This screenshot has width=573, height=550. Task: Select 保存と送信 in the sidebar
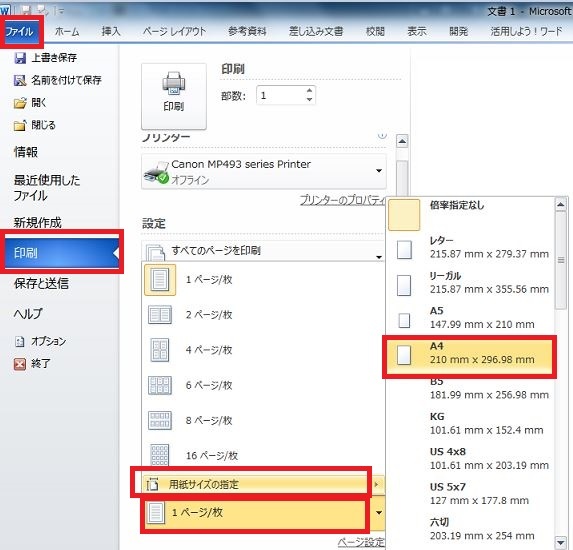pos(41,283)
